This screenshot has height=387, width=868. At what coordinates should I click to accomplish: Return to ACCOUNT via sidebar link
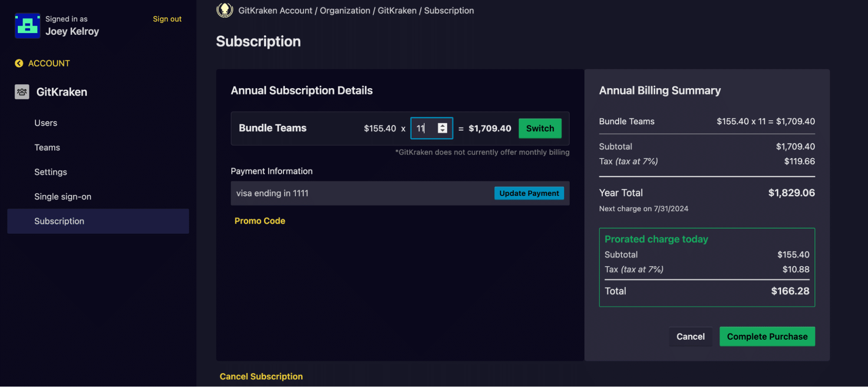(49, 63)
